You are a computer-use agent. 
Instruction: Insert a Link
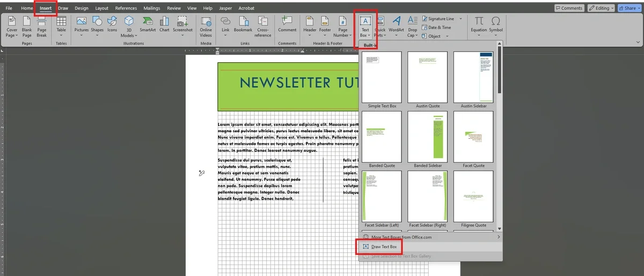pos(226,26)
